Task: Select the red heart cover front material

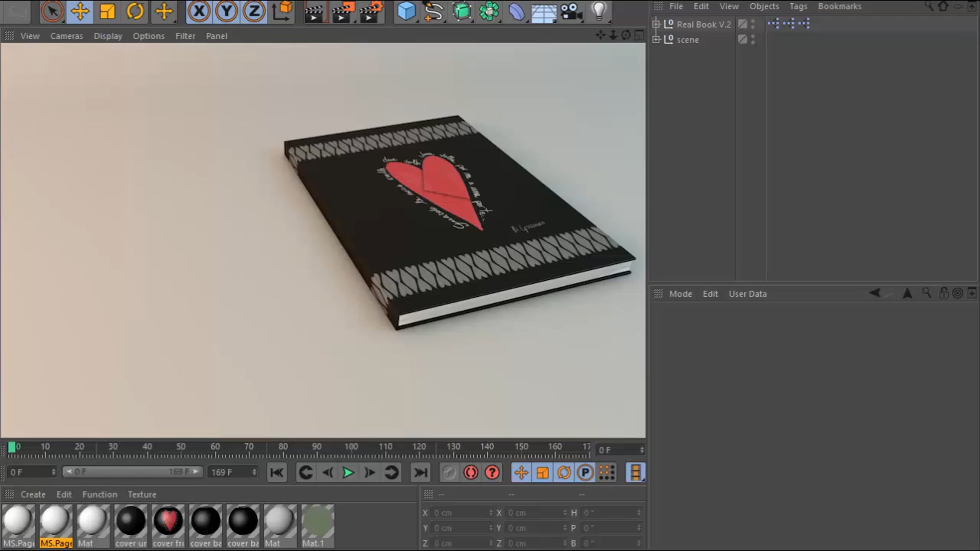Action: coord(168,521)
